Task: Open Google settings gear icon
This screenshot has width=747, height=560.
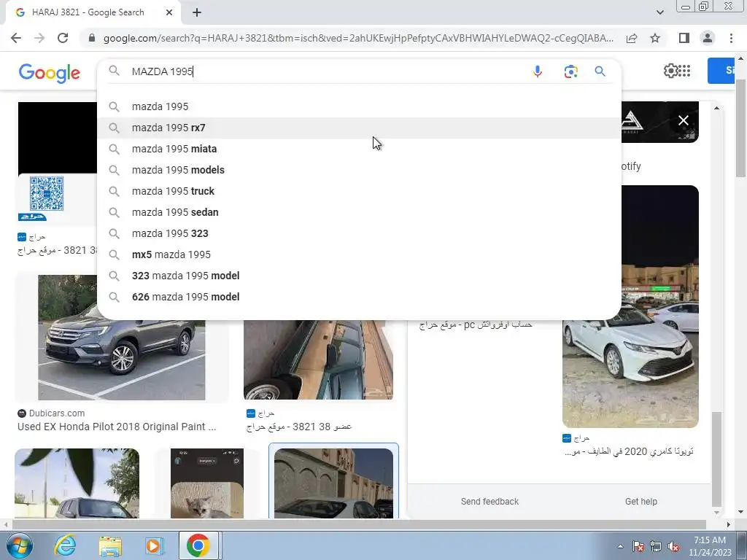Action: (671, 71)
